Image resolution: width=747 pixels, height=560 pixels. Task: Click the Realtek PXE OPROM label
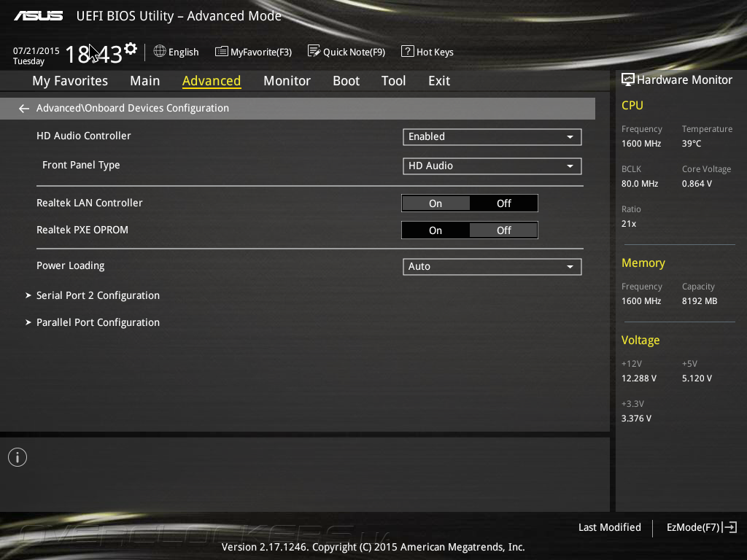[x=82, y=230]
